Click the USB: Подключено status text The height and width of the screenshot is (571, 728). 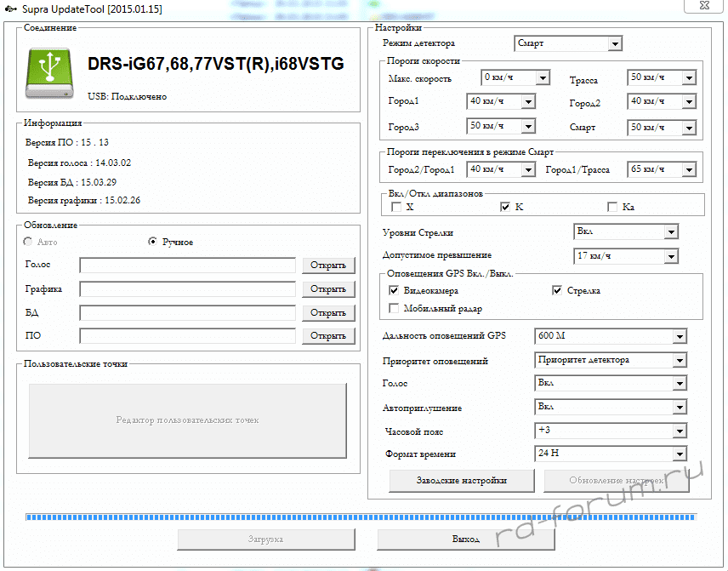click(x=128, y=97)
